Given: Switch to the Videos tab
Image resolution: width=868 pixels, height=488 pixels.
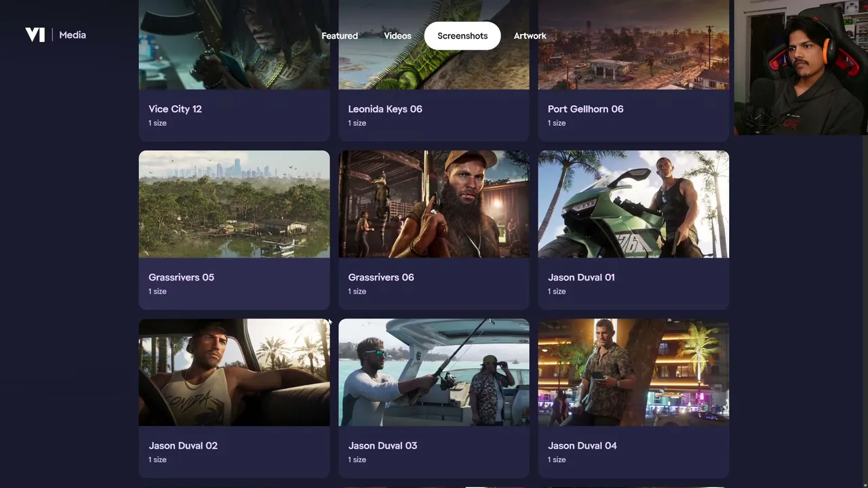Looking at the screenshot, I should click(397, 36).
